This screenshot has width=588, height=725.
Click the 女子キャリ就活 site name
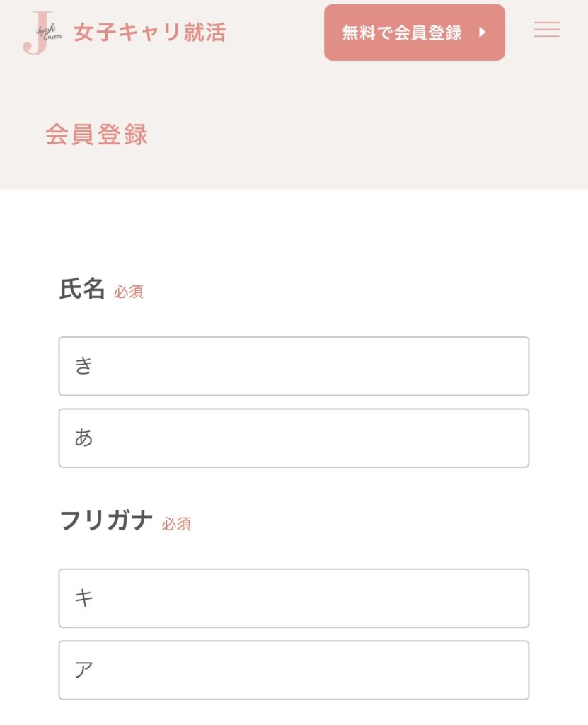point(149,33)
